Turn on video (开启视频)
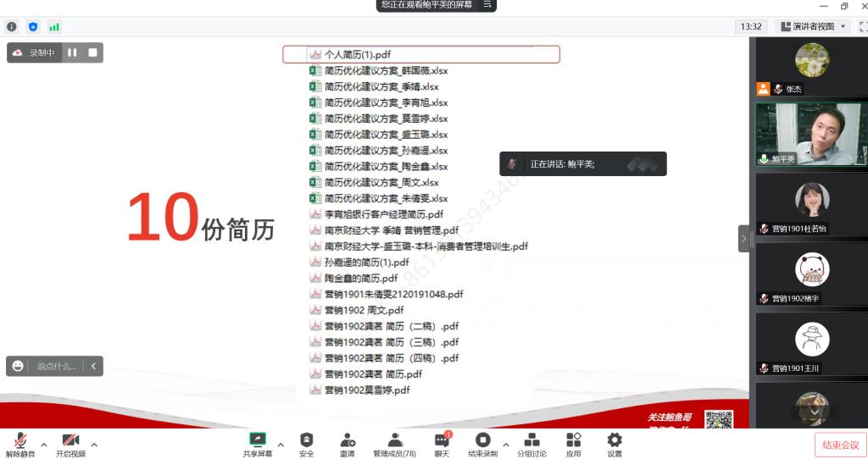Screen dimensions: 868x459 pyautogui.click(x=70, y=444)
